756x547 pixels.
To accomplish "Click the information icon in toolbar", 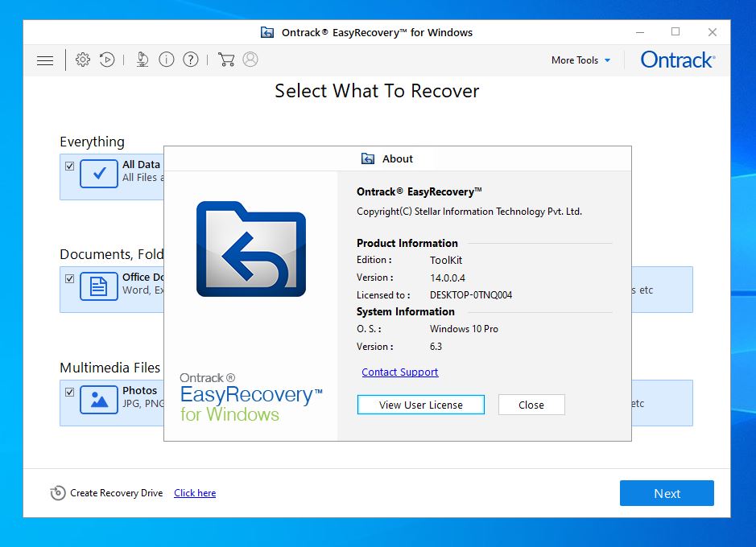I will (167, 60).
